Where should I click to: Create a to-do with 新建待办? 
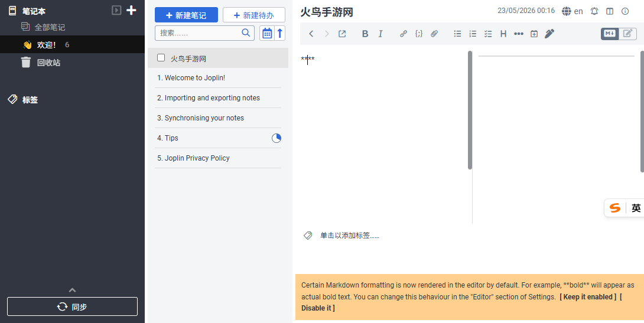point(254,15)
